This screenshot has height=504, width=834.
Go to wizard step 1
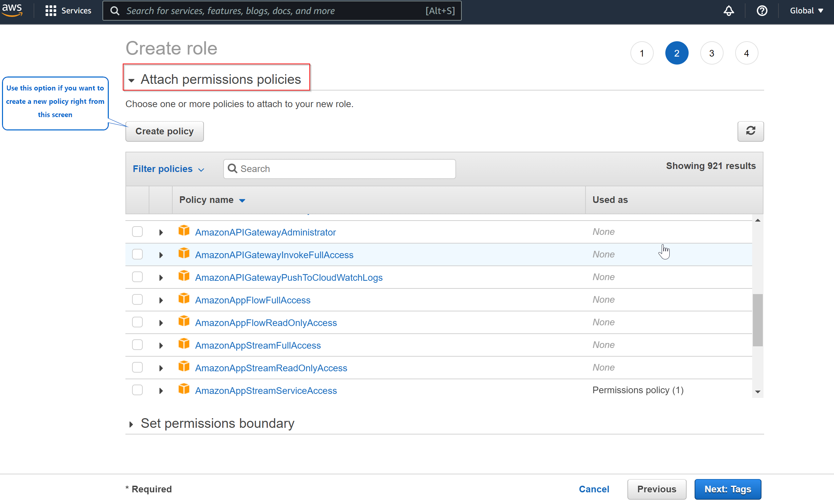(x=642, y=53)
